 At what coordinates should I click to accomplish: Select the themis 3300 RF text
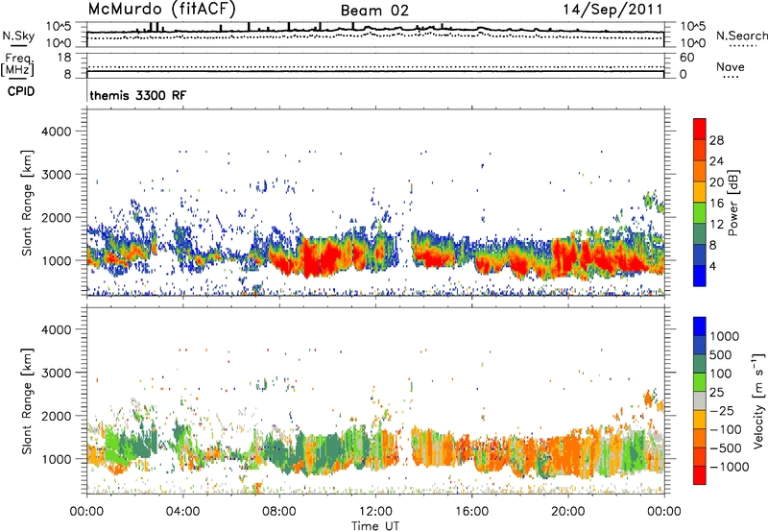coord(138,95)
